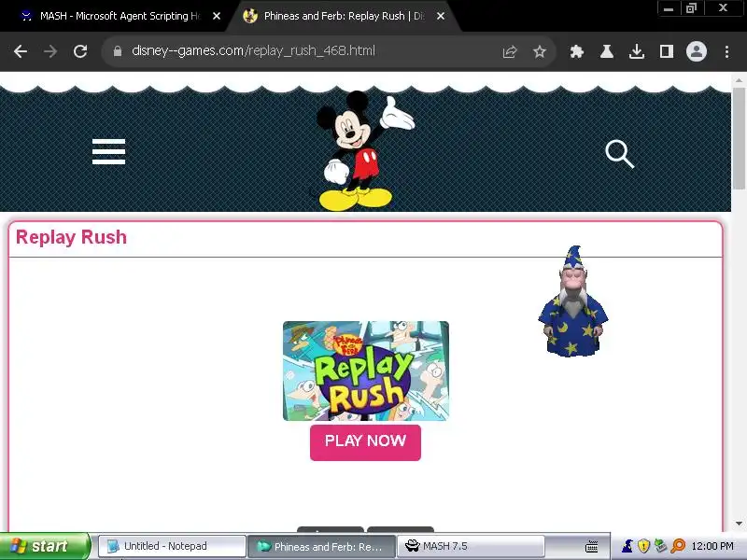Click the orange magnifier tray icon
747x560 pixels.
pyautogui.click(x=678, y=546)
